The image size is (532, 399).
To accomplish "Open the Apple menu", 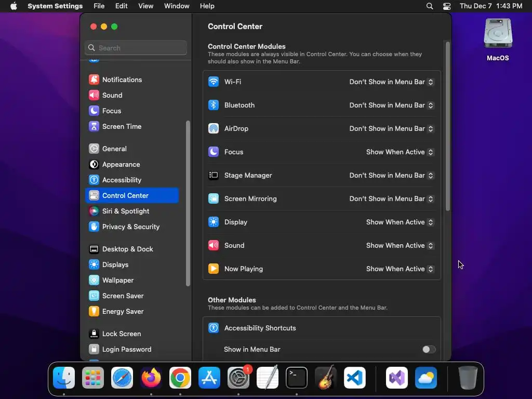I will pos(14,6).
